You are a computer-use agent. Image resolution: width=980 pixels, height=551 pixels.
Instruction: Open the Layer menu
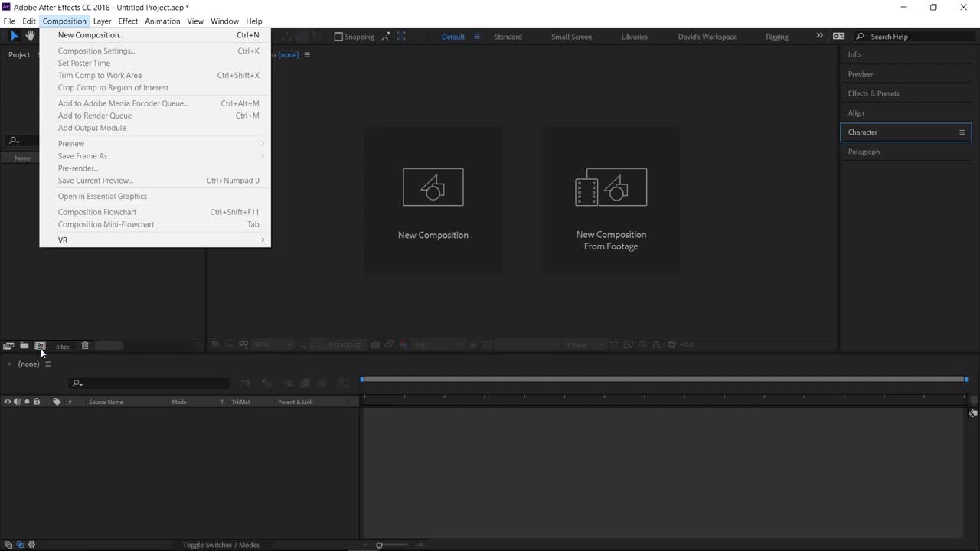[x=102, y=21]
